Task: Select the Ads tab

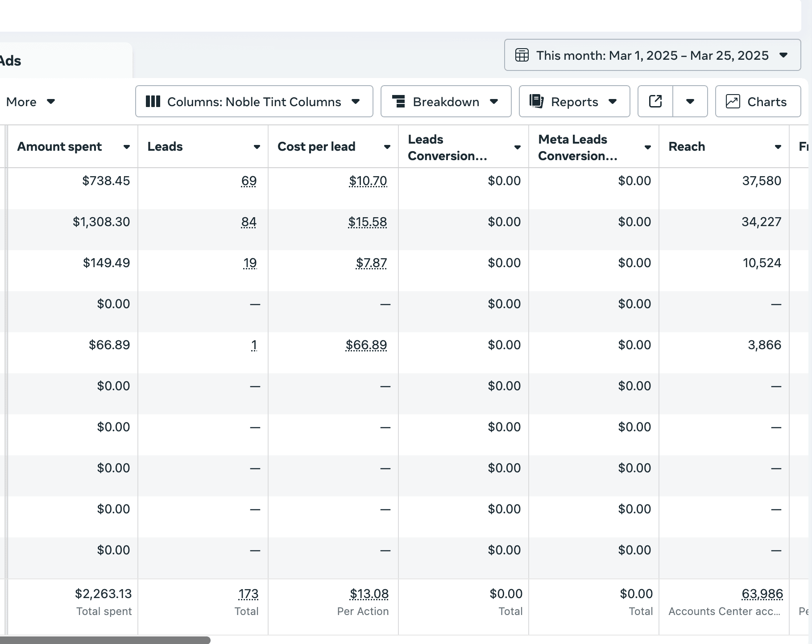Action: click(11, 61)
